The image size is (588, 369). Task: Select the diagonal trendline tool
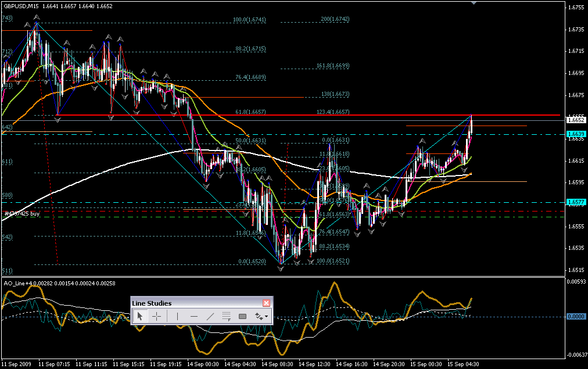(x=210, y=316)
